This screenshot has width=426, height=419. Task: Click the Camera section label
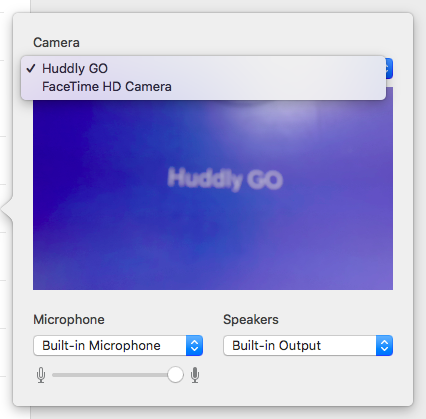click(x=56, y=43)
